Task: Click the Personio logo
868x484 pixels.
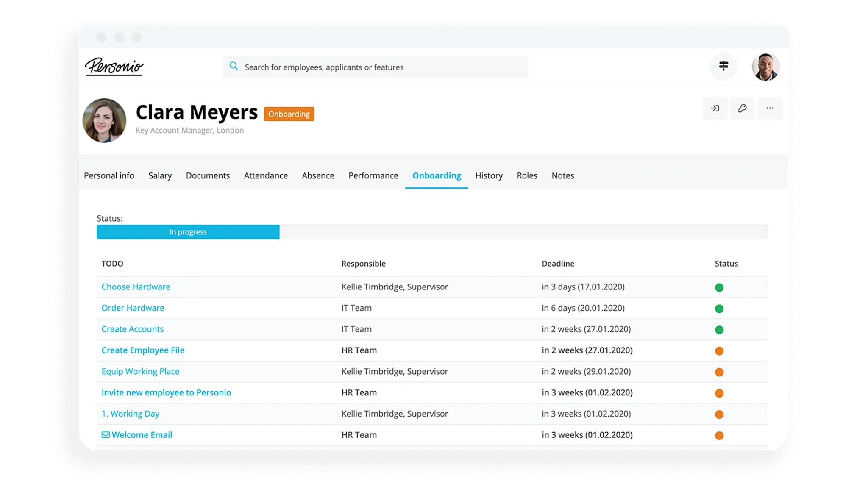Action: click(x=114, y=67)
